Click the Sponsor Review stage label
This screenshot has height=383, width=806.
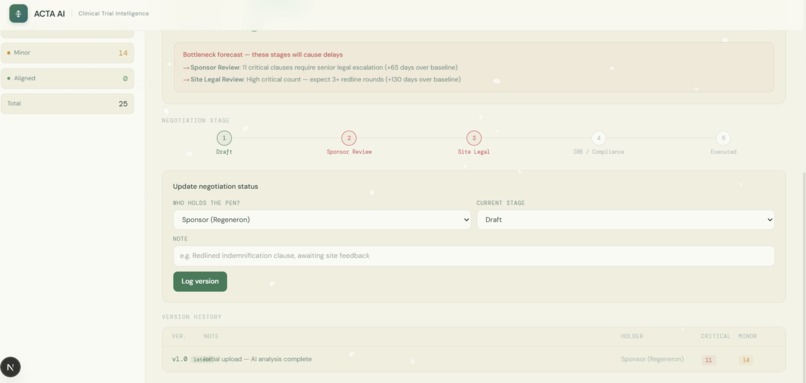349,152
